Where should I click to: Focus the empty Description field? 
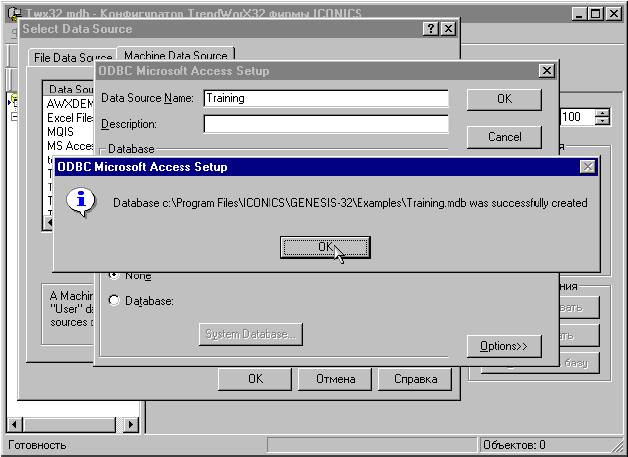pyautogui.click(x=326, y=124)
